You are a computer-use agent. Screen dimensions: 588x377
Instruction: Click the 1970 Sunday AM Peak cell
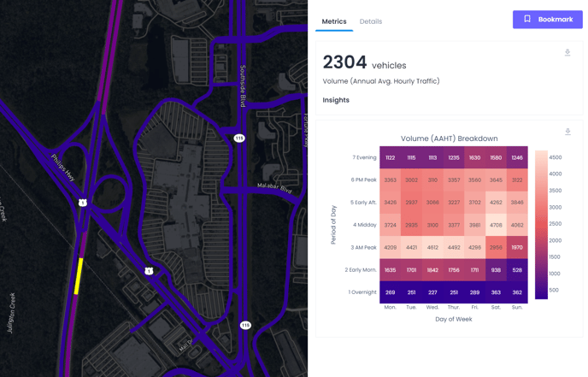516,248
